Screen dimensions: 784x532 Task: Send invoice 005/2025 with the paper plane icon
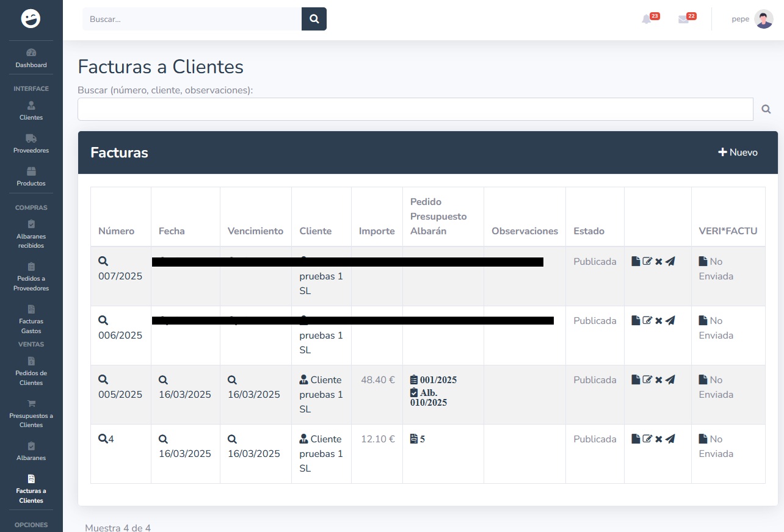670,379
